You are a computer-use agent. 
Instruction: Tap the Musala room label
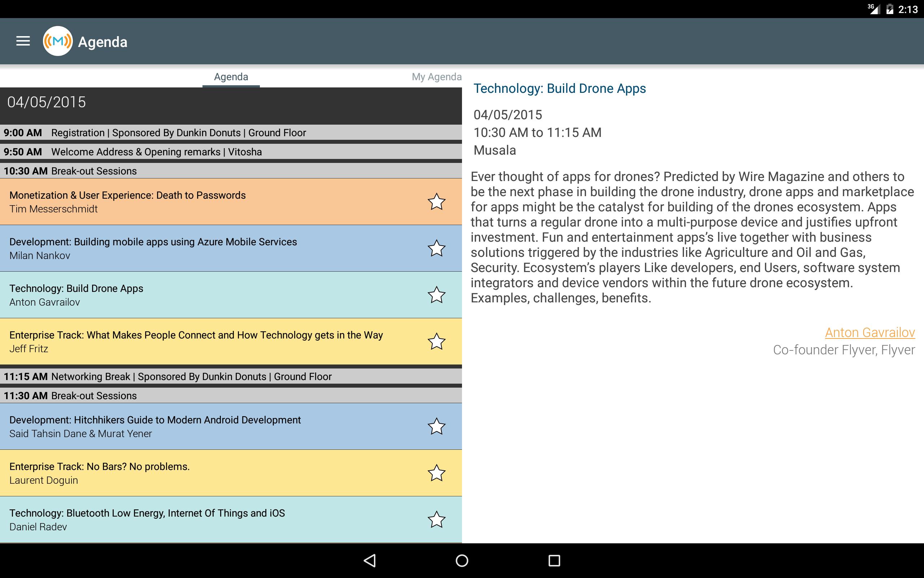click(x=495, y=150)
